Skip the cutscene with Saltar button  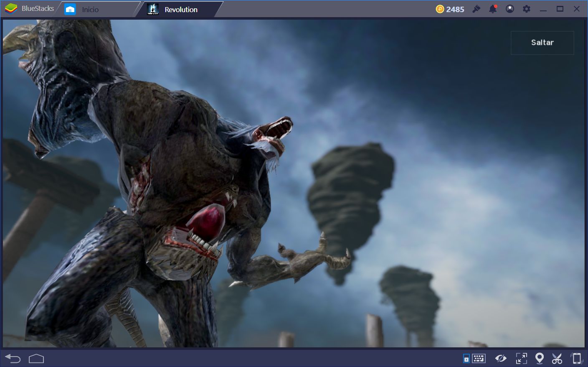(542, 43)
